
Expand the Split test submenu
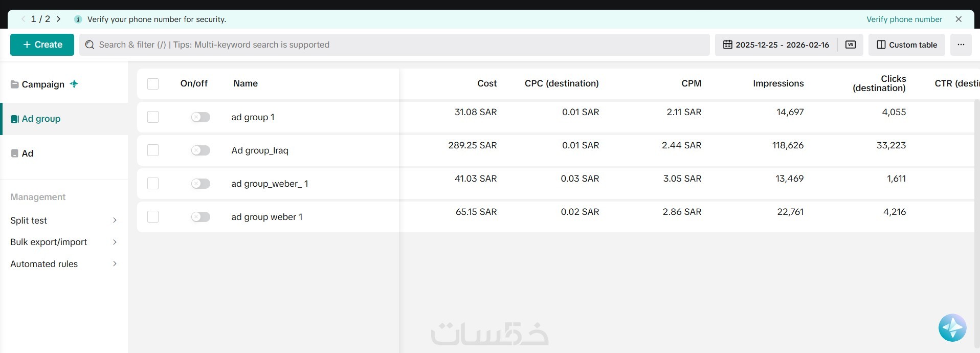(115, 220)
